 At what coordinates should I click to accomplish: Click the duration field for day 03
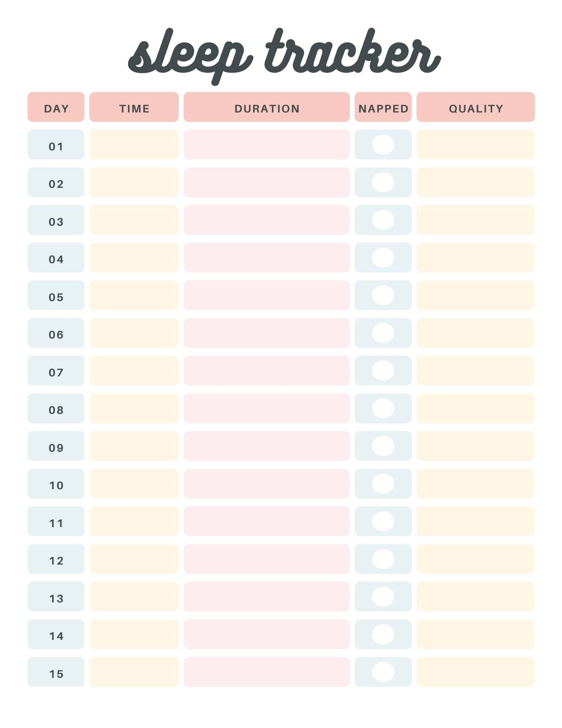tap(267, 220)
